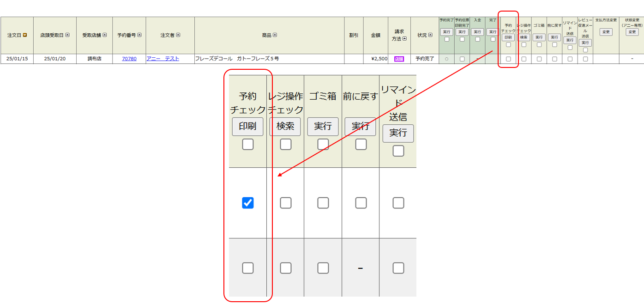Viewport: 644px width, 304px height.
Task: Click sort icon beside 受取店舗 header
Action: 105,35
